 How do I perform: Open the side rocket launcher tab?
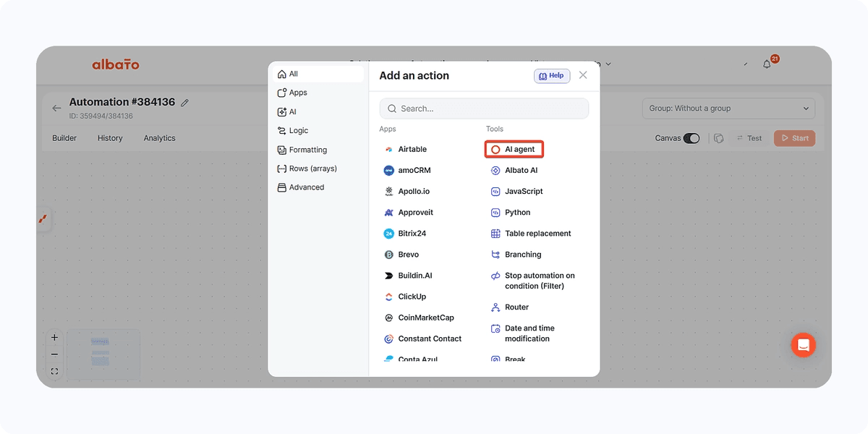43,219
